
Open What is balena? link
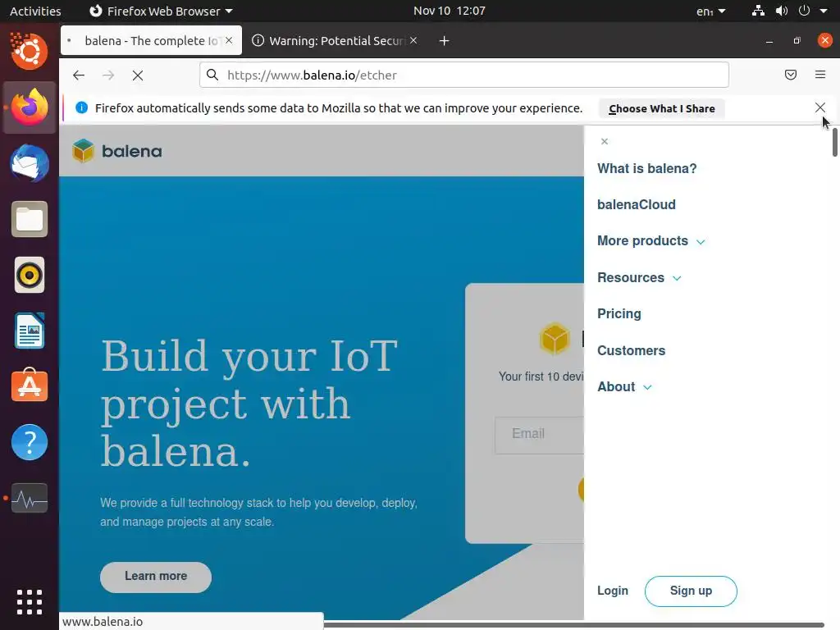(646, 169)
